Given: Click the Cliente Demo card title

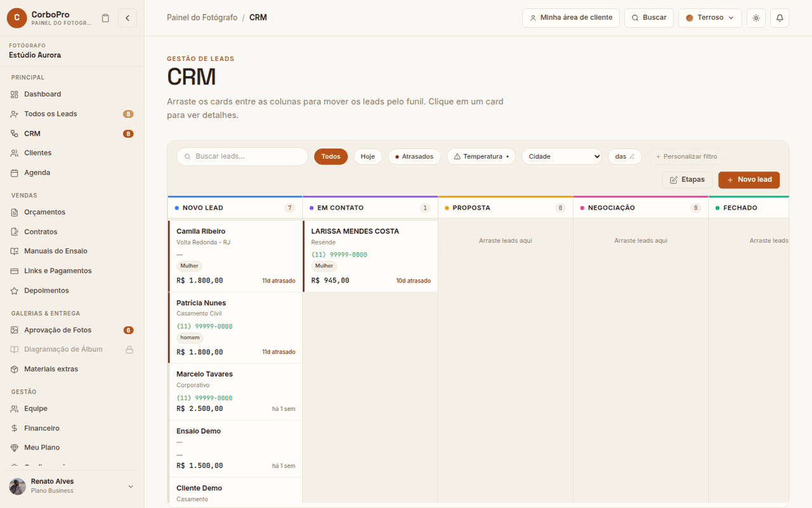Looking at the screenshot, I should click(x=199, y=488).
